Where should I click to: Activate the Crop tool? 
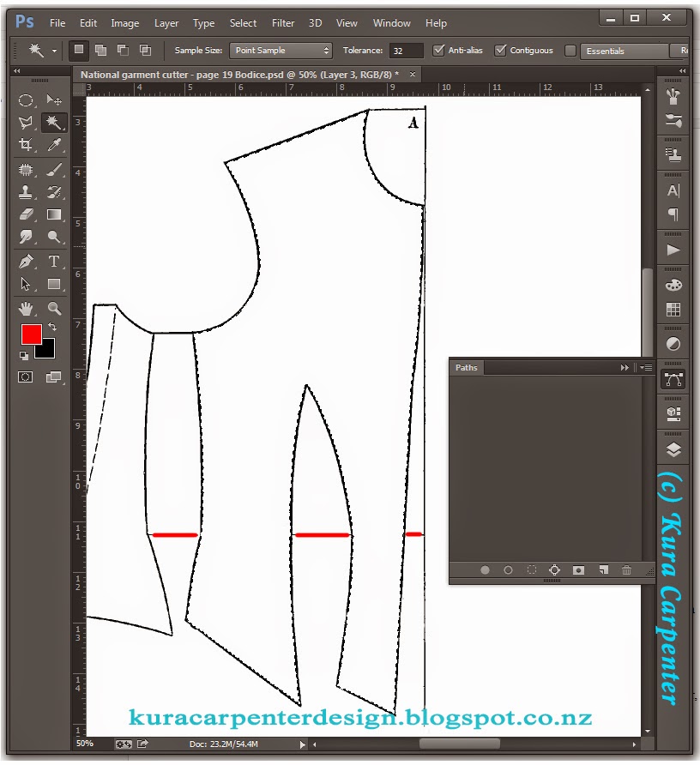click(27, 144)
